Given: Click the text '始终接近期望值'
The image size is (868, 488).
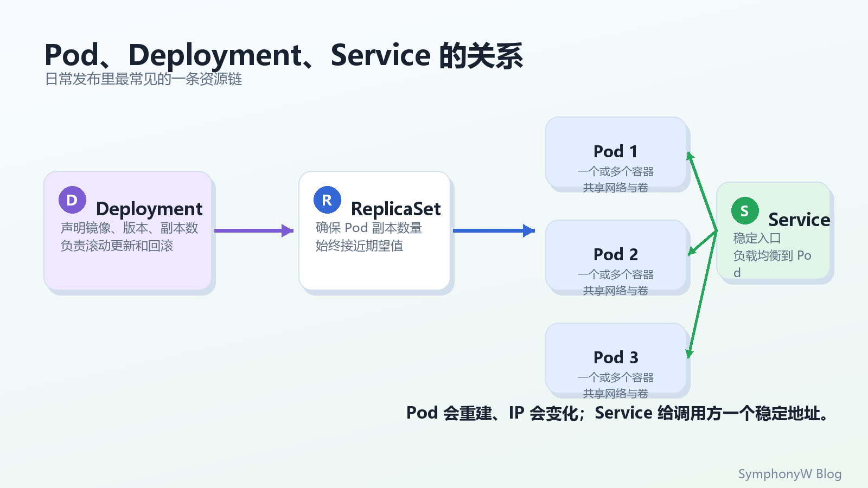Looking at the screenshot, I should pyautogui.click(x=359, y=246).
